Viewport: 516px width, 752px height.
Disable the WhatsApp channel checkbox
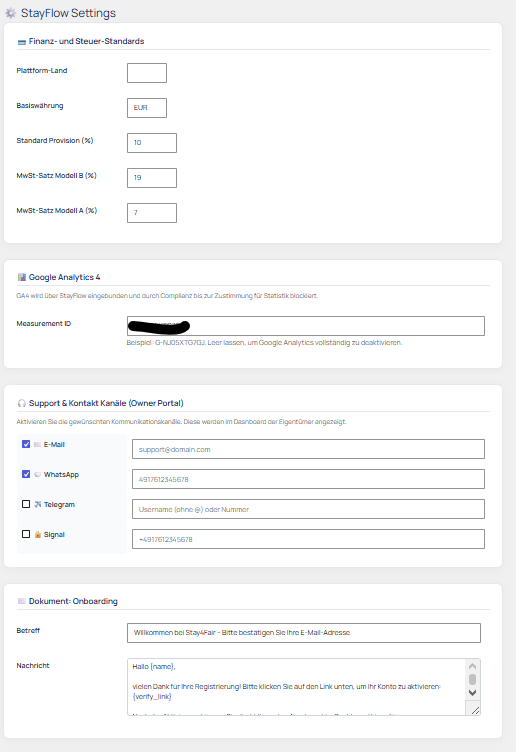pos(26,474)
